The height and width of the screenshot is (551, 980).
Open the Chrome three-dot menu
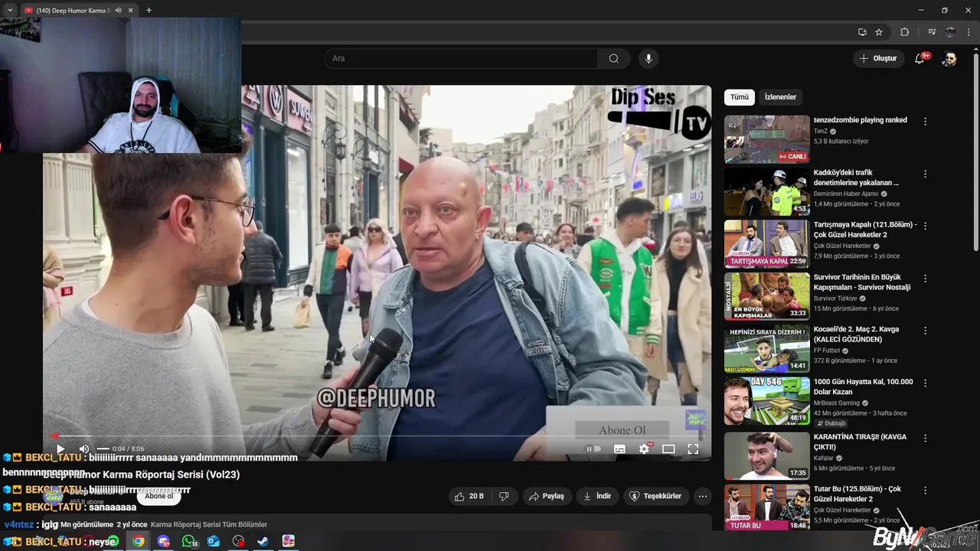click(969, 32)
